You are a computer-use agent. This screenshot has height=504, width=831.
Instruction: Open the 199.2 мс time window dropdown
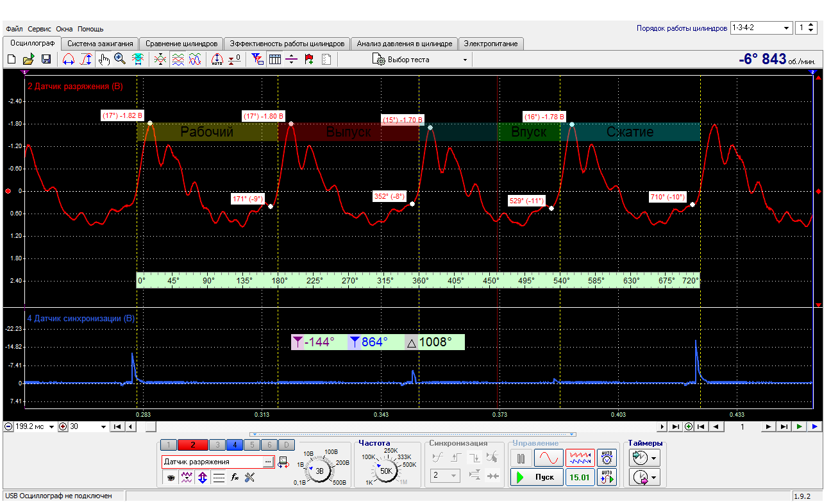pyautogui.click(x=36, y=426)
